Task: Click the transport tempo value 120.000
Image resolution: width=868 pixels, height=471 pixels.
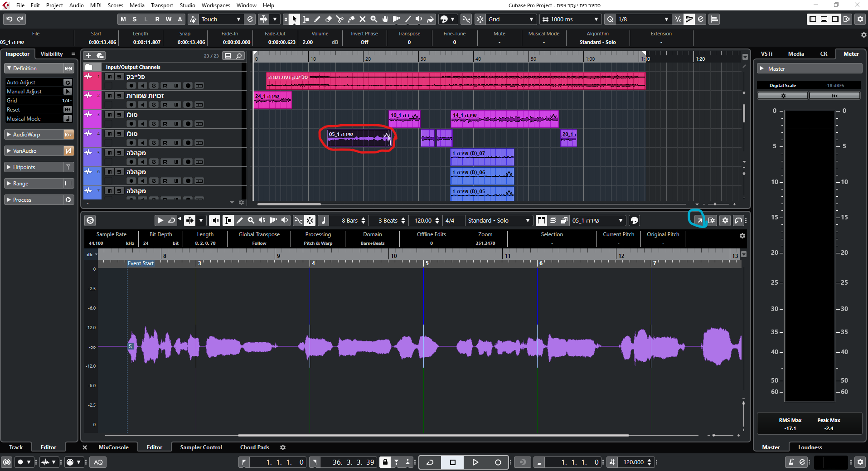Action: click(x=633, y=462)
